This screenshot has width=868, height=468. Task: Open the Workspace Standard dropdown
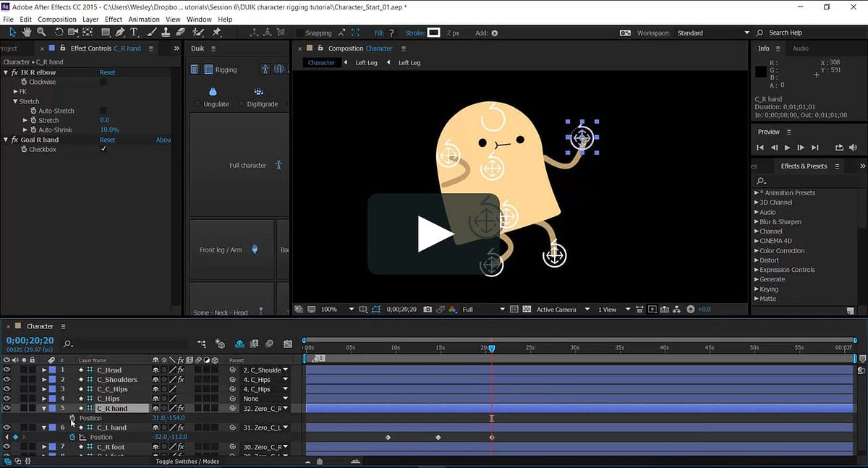click(713, 33)
